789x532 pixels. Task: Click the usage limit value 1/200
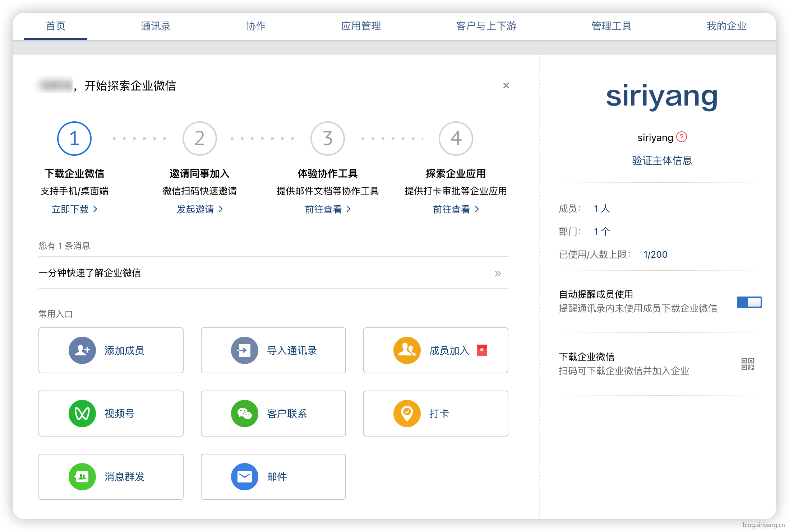click(655, 255)
